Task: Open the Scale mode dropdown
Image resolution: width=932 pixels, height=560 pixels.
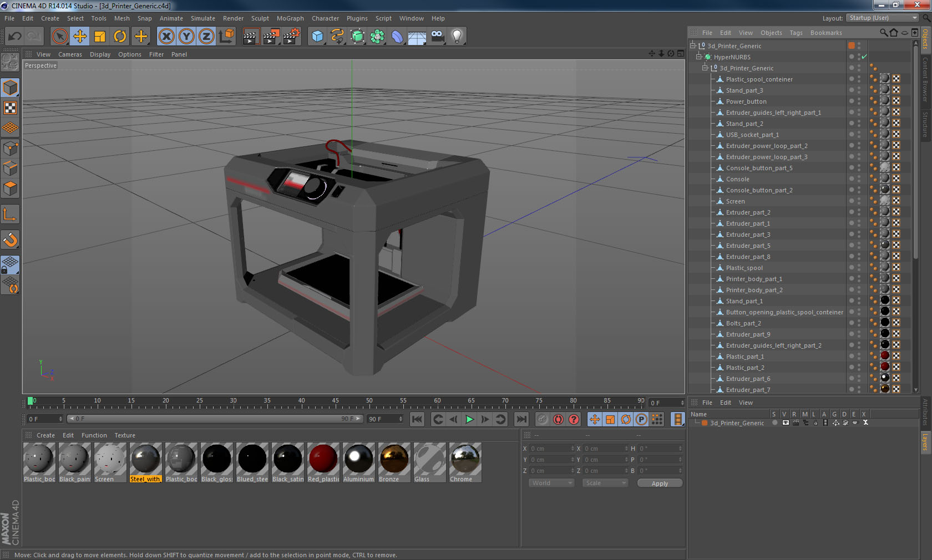Action: [605, 483]
